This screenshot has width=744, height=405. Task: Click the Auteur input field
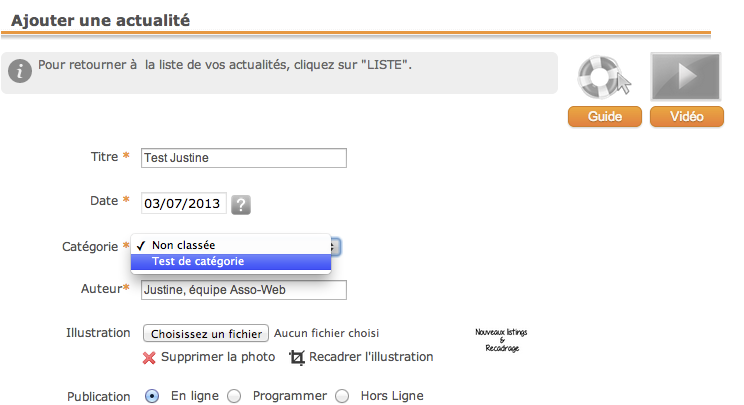[x=244, y=290]
